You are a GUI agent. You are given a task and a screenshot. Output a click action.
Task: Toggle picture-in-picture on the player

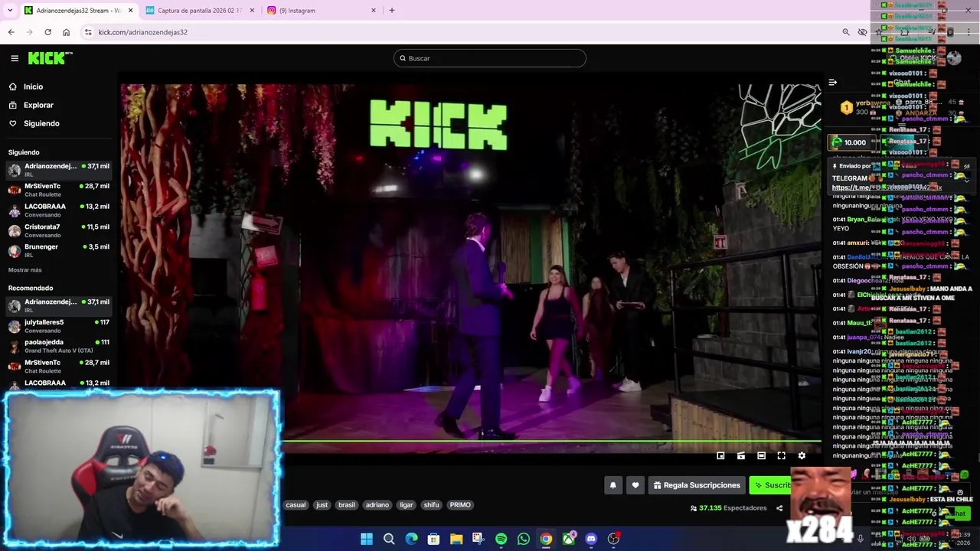[720, 456]
